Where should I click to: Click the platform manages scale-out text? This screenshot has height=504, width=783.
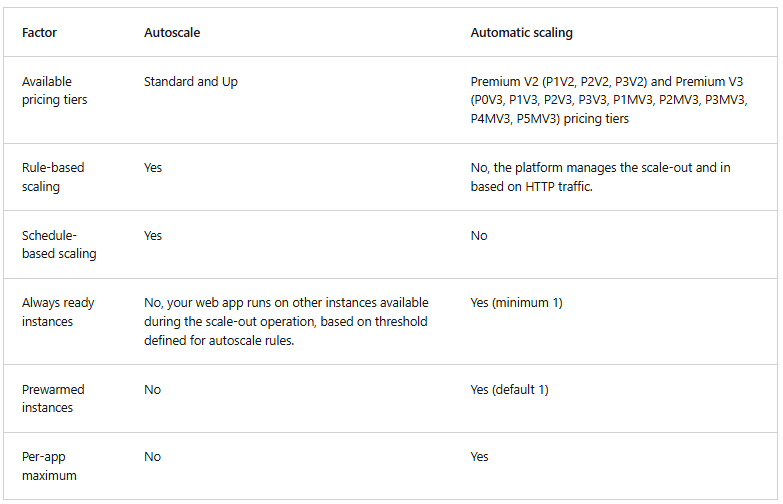pos(600,177)
